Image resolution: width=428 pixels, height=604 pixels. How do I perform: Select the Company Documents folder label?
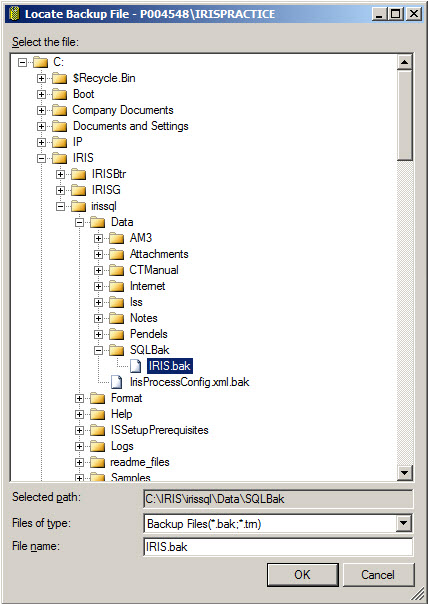click(123, 111)
